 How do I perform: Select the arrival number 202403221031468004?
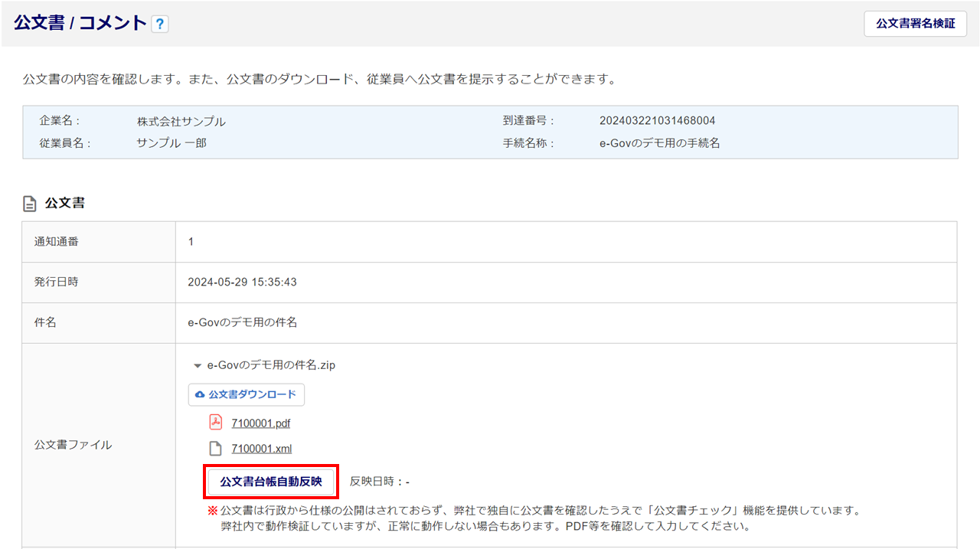(x=657, y=121)
